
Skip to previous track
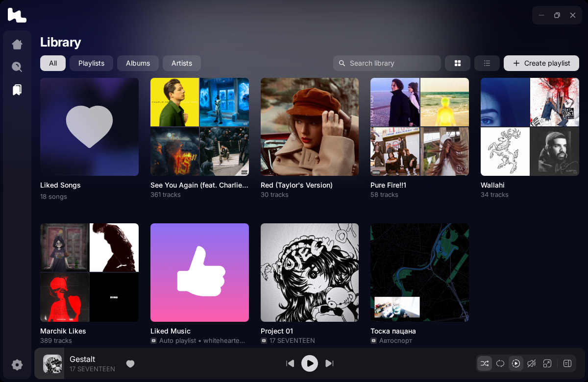click(x=290, y=363)
